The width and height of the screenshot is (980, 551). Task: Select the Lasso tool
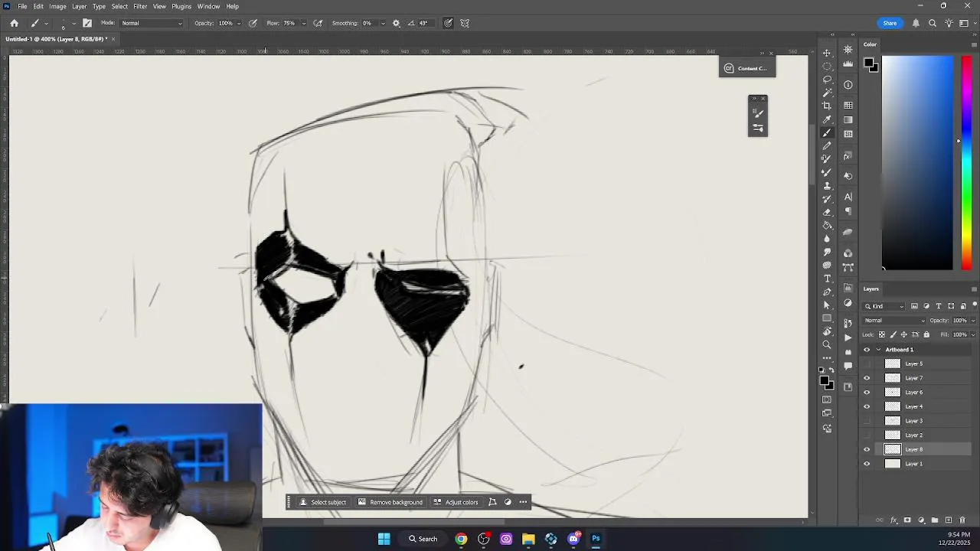827,80
